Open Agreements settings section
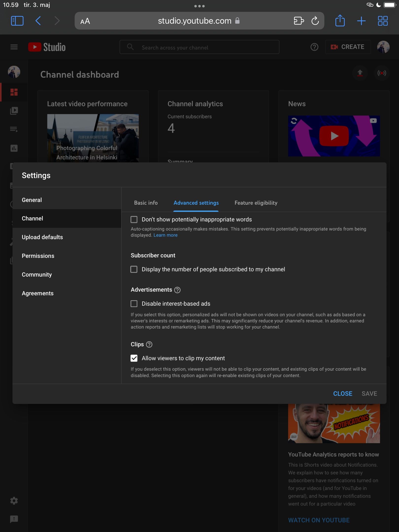The image size is (399, 532). click(67, 293)
